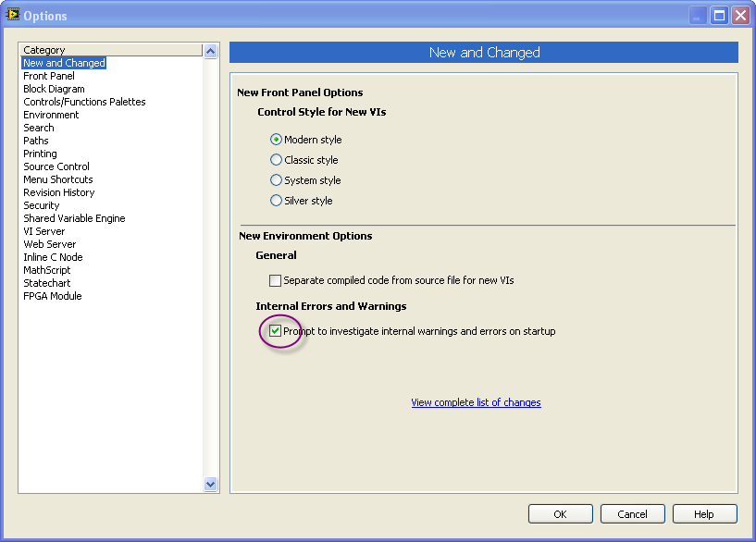756x542 pixels.
Task: Select the Modern style radio button
Action: tap(276, 140)
